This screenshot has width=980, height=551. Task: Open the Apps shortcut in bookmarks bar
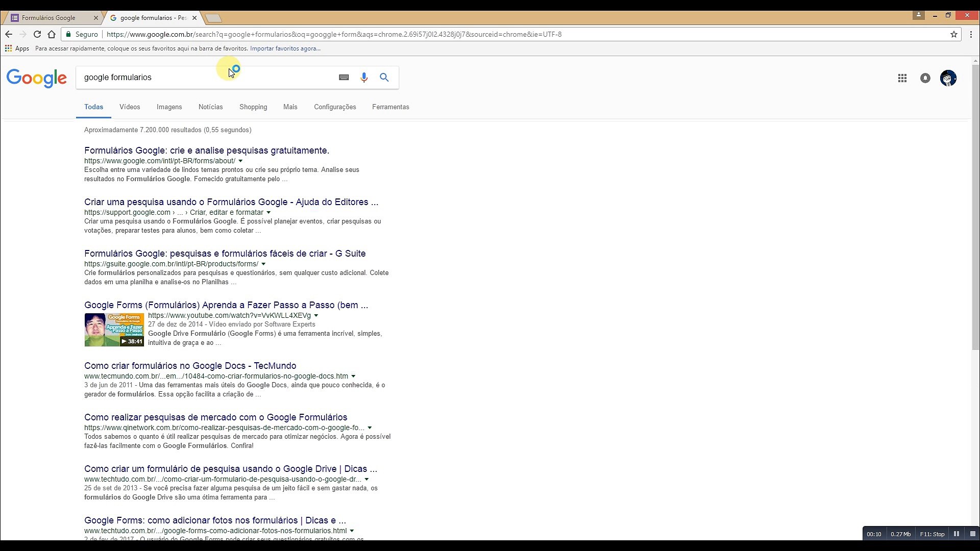coord(17,48)
